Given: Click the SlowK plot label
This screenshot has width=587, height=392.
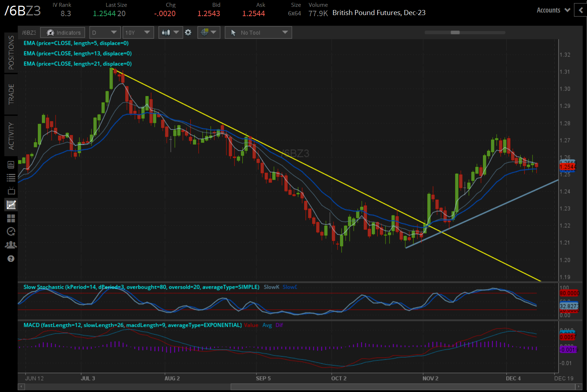Looking at the screenshot, I should [271, 287].
